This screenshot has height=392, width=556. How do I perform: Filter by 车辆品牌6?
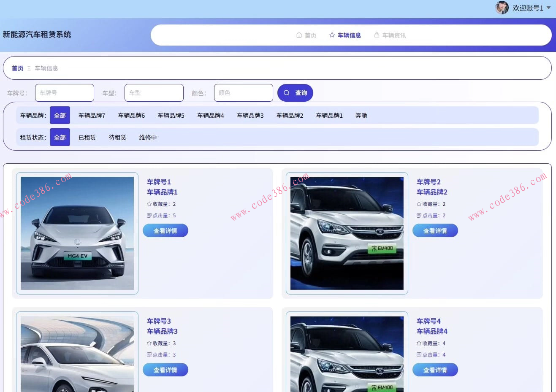click(131, 115)
